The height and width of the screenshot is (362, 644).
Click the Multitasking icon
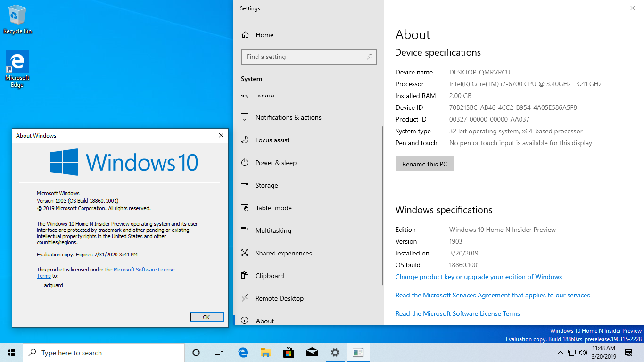point(245,230)
